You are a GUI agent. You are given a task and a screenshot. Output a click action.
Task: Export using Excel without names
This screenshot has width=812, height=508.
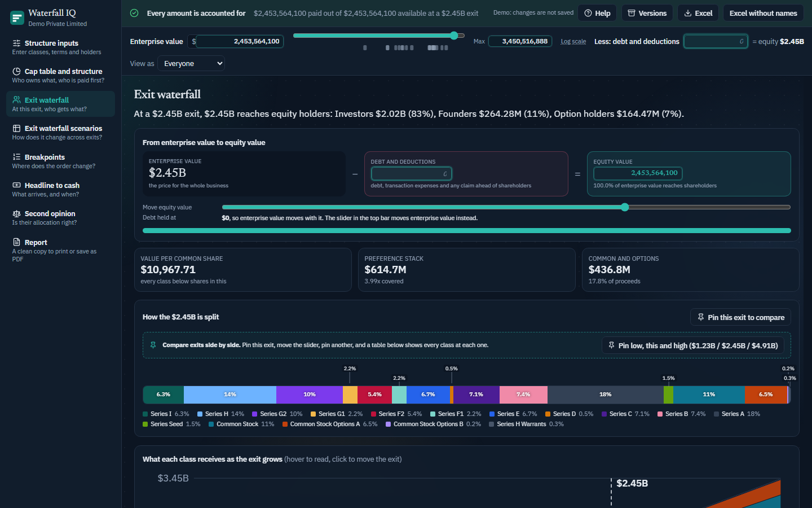[763, 13]
